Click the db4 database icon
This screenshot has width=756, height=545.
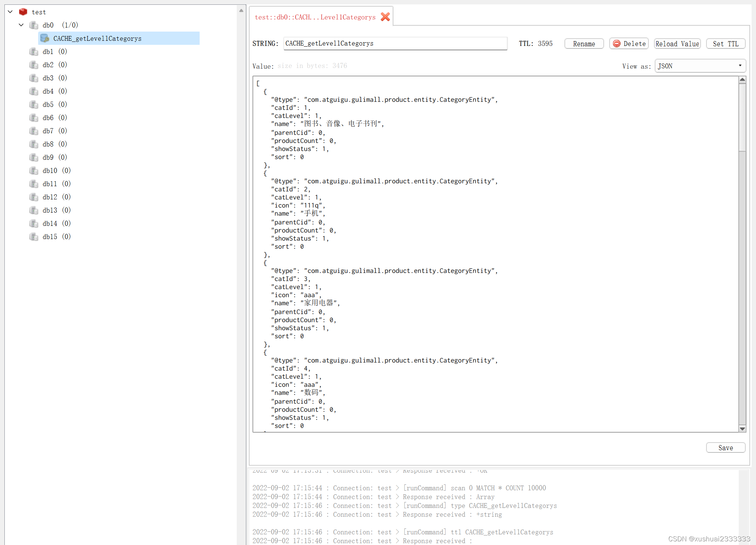pos(33,91)
